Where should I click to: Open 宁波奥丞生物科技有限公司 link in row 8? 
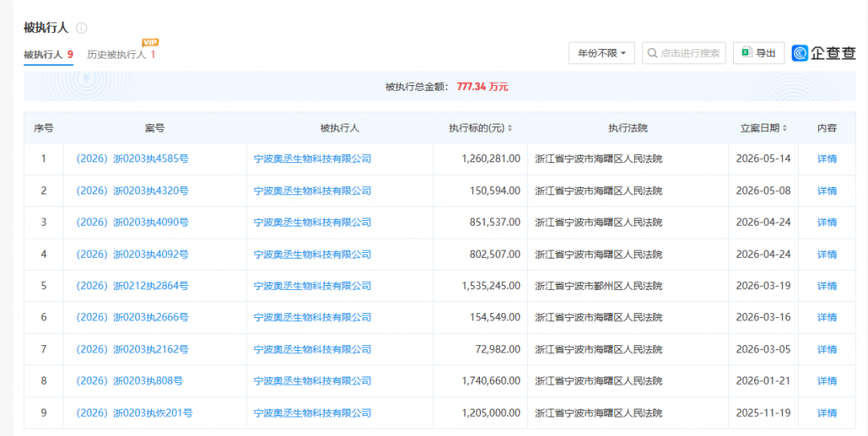click(312, 381)
